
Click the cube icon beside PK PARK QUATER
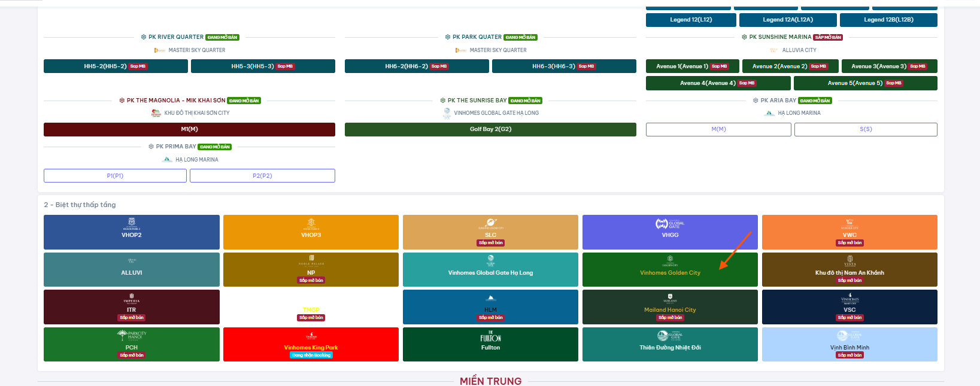(448, 37)
